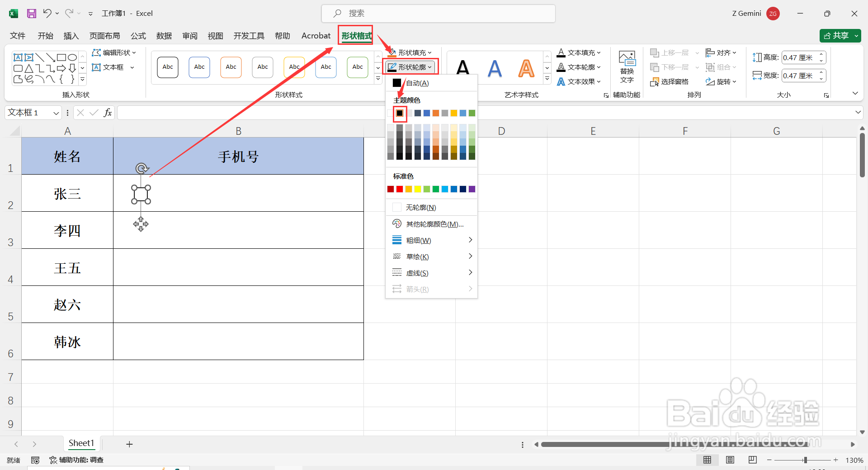Expand the shape styles gallery
Screen dimensions: 868x470
point(378,78)
